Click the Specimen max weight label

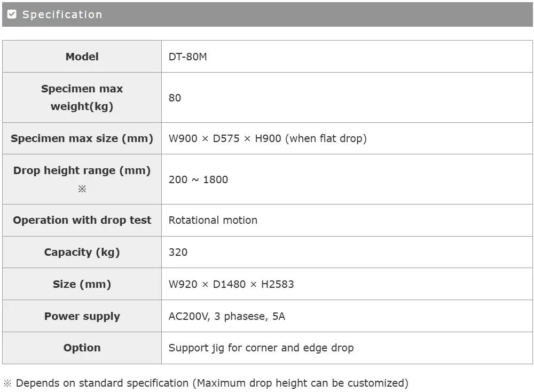pos(82,98)
